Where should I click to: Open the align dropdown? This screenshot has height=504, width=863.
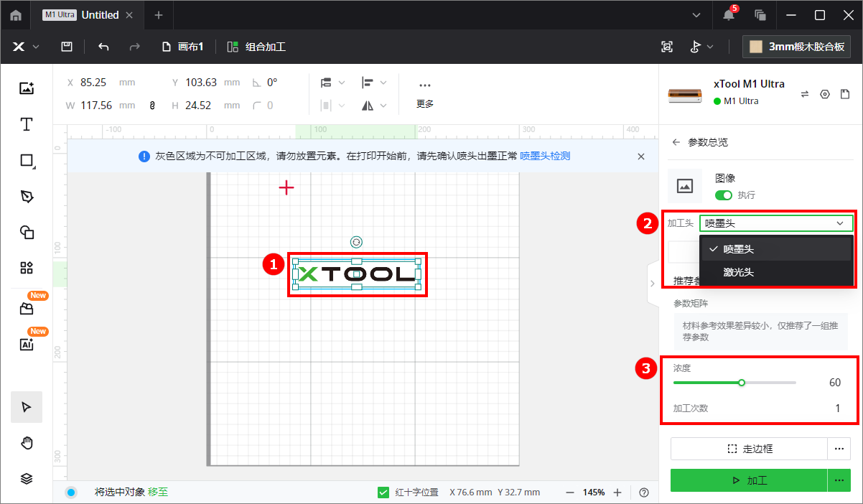tap(374, 83)
